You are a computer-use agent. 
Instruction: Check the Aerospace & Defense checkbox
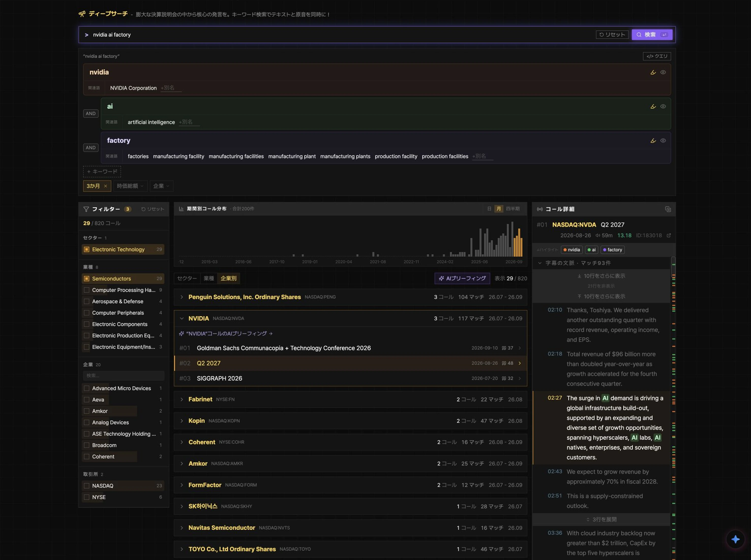point(86,301)
